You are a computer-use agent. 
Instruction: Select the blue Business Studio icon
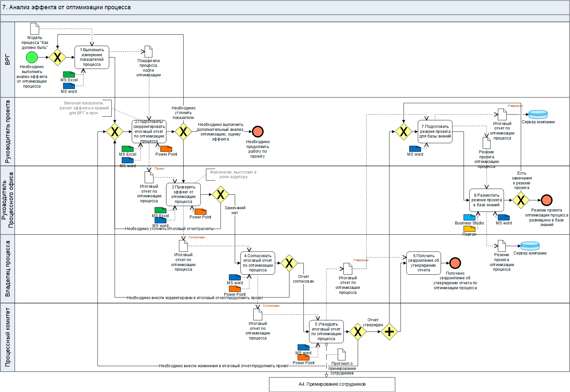pos(469,217)
